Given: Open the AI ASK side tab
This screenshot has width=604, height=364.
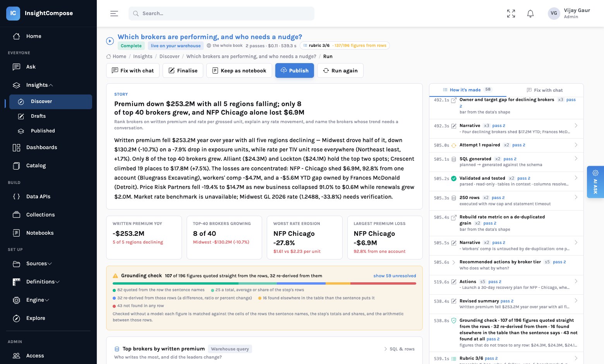Looking at the screenshot, I should tap(595, 182).
